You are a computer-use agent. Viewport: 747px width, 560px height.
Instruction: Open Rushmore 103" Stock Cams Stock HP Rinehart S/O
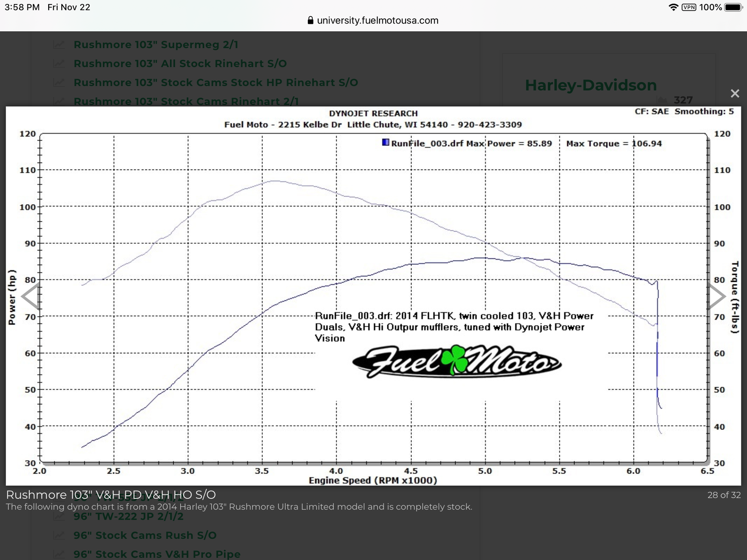(x=216, y=82)
